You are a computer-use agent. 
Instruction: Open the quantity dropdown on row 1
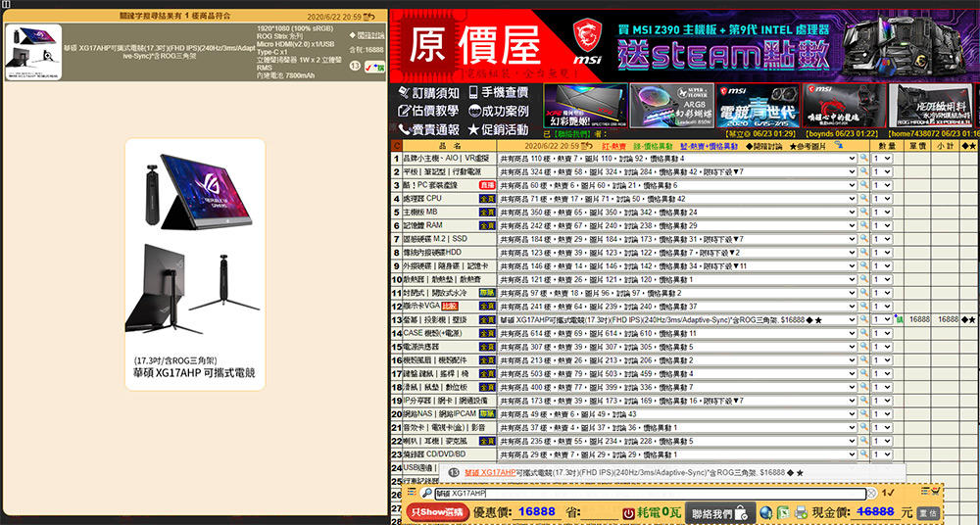click(883, 158)
